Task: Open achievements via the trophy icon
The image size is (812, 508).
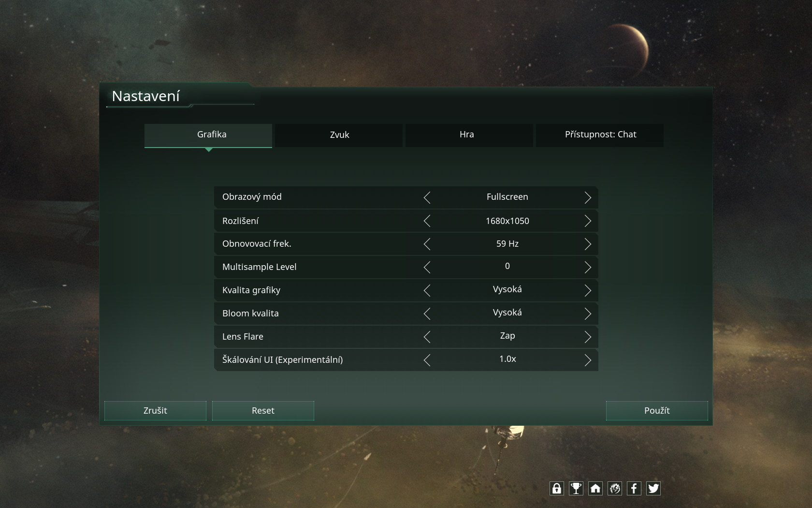Action: click(x=576, y=489)
